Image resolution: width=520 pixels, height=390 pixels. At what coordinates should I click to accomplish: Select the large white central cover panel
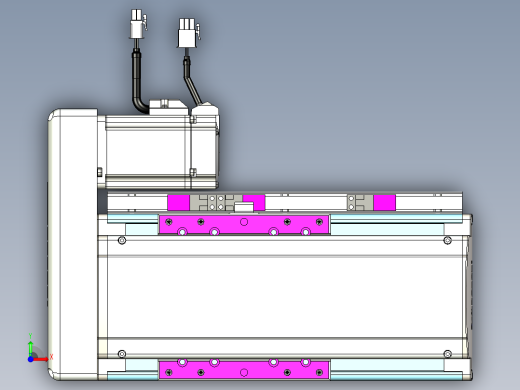(x=283, y=297)
